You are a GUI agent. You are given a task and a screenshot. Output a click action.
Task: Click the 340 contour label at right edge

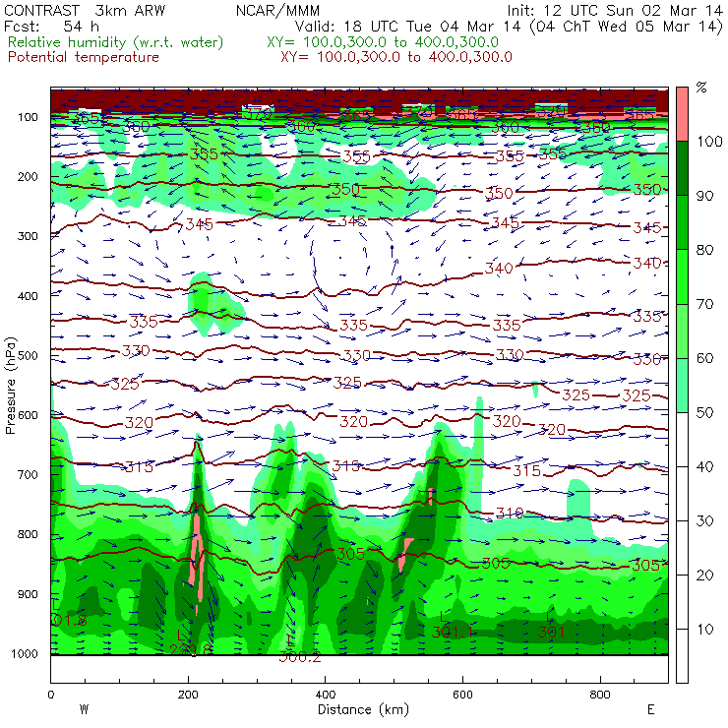point(646,264)
